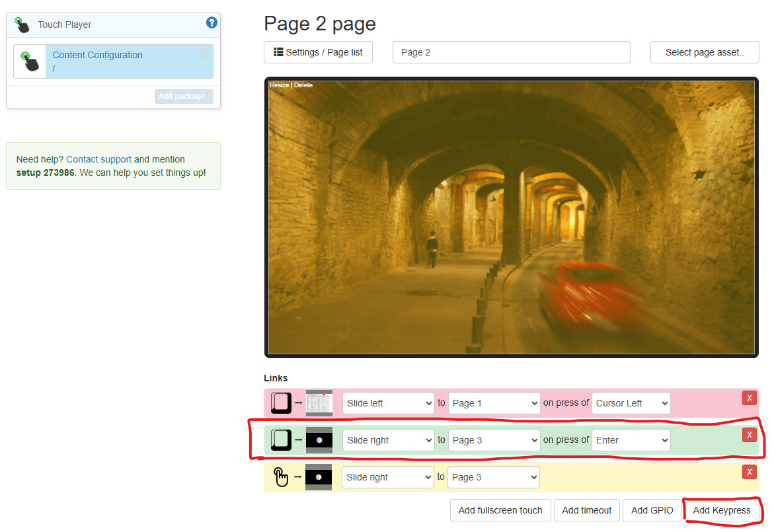This screenshot has height=532, width=772.
Task: Click the touch finger icon in yellow link row
Action: pyautogui.click(x=281, y=477)
